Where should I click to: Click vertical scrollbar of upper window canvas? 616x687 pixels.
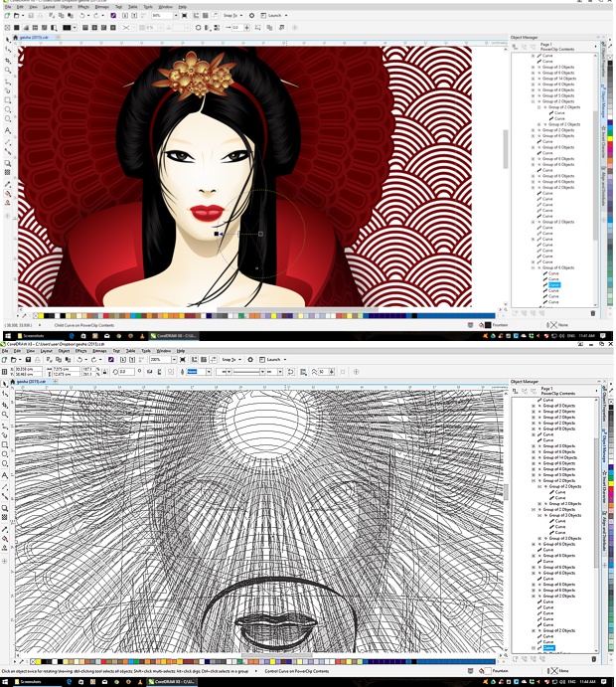pos(506,149)
